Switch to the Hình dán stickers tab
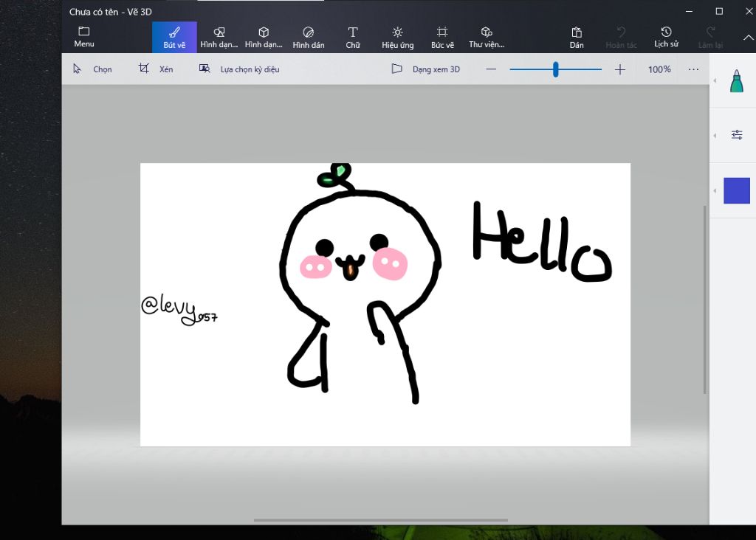This screenshot has width=756, height=540. [x=308, y=37]
